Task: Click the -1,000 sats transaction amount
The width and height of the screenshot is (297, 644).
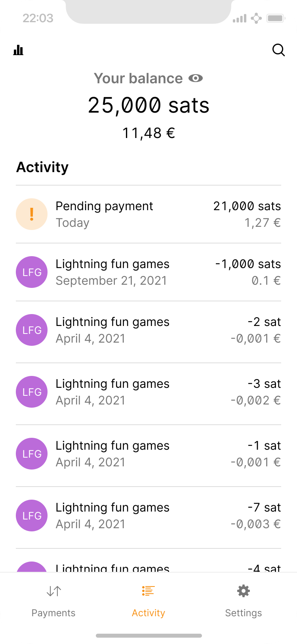Action: pos(248,264)
